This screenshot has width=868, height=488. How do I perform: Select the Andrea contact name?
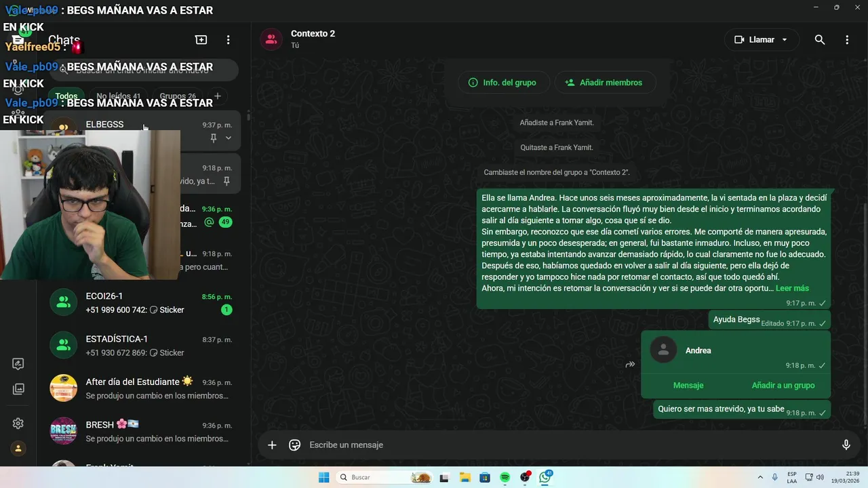698,350
